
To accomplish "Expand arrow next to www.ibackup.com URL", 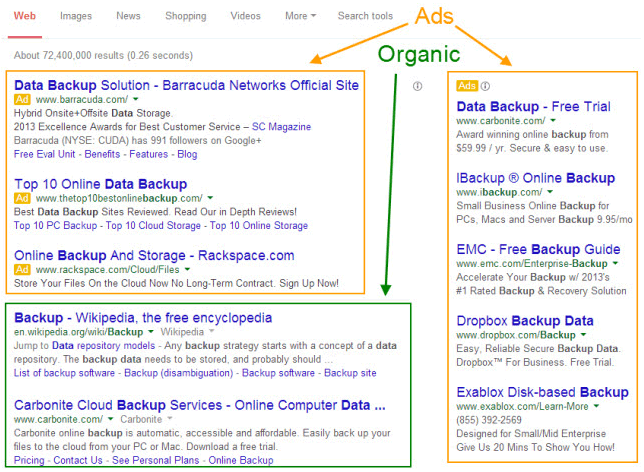I will coord(550,192).
